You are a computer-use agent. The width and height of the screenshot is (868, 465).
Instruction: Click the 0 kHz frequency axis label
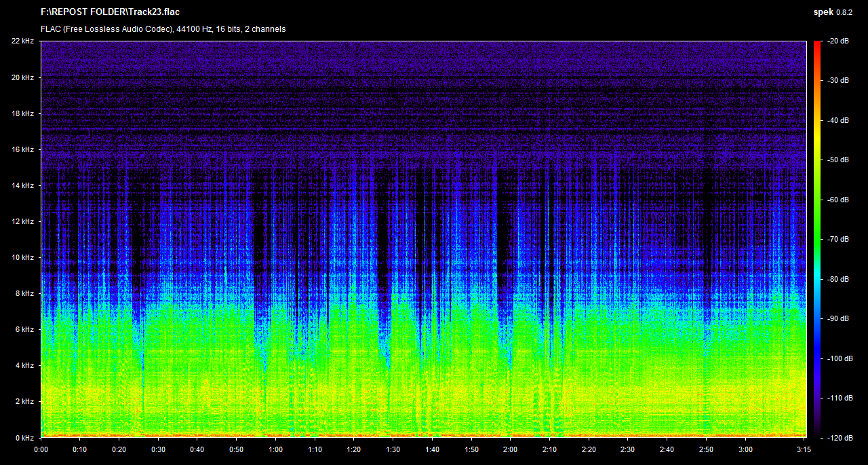point(24,438)
